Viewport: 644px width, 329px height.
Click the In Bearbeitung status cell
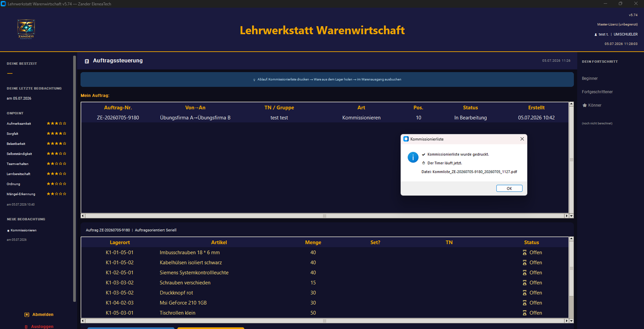471,118
